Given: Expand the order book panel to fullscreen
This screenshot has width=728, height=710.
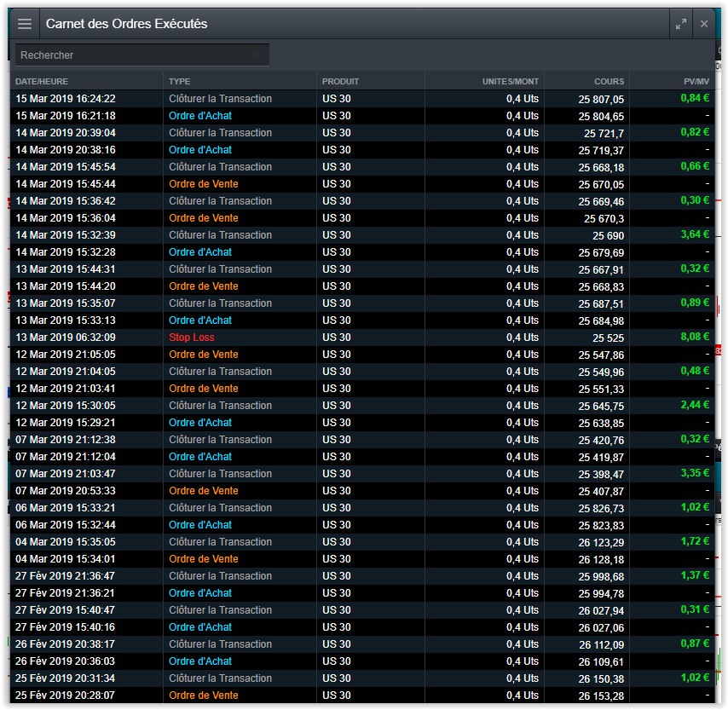Looking at the screenshot, I should (x=680, y=24).
